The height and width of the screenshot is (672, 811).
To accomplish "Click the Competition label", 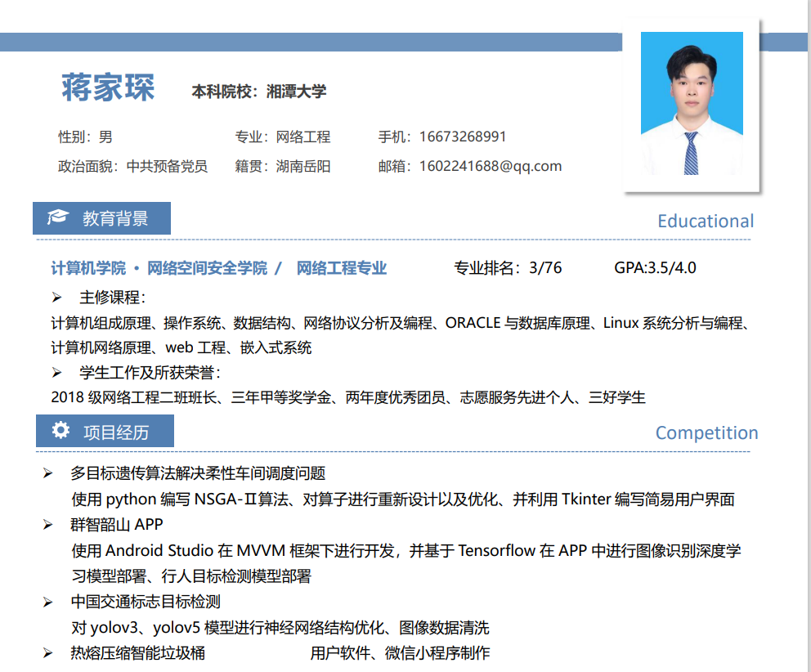I will [706, 433].
